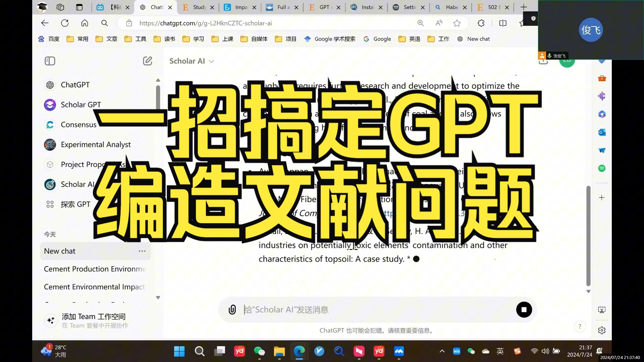Open Edge sidebar Outlook icon
Viewport: 644px width, 362px height.
coord(602,132)
